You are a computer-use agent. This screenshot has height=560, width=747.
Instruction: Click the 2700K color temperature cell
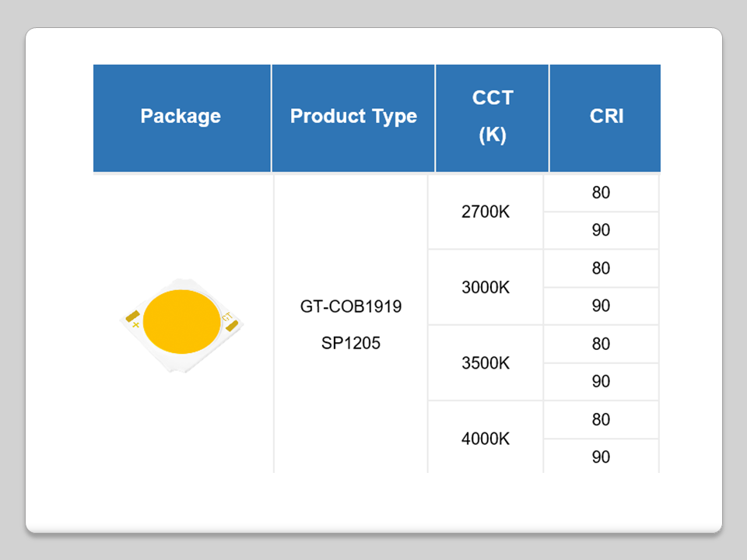click(x=486, y=212)
